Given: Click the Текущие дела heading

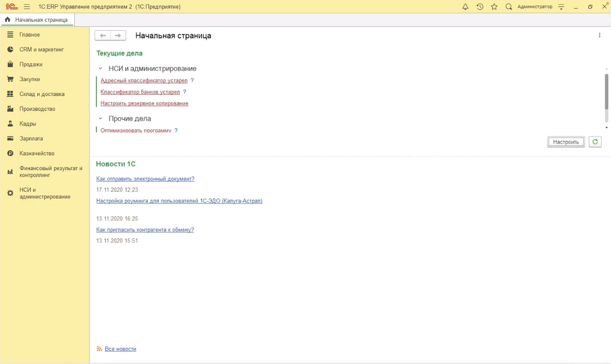Looking at the screenshot, I should pos(119,53).
